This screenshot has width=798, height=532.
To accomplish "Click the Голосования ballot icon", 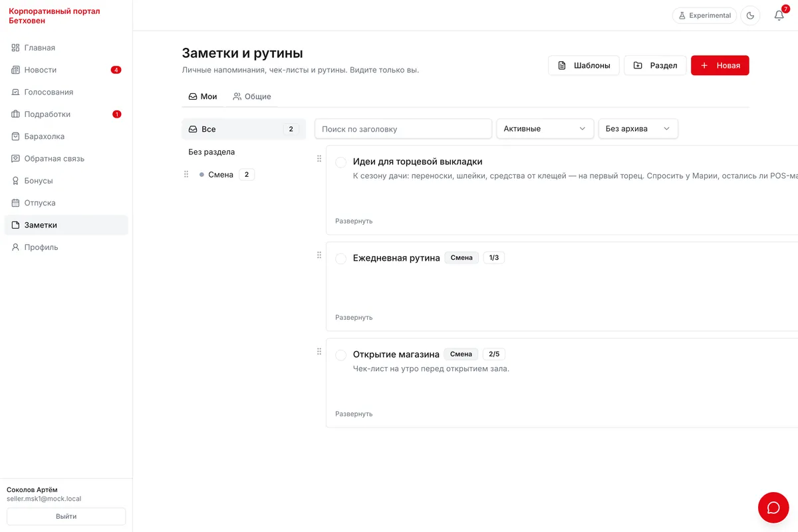I will point(16,92).
